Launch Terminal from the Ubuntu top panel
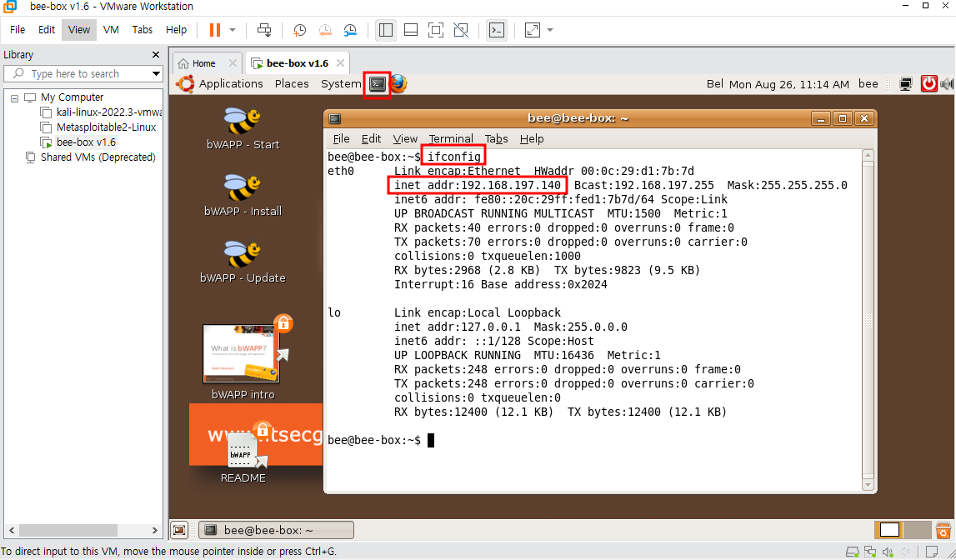Screen dimensions: 956x560 click(x=378, y=84)
